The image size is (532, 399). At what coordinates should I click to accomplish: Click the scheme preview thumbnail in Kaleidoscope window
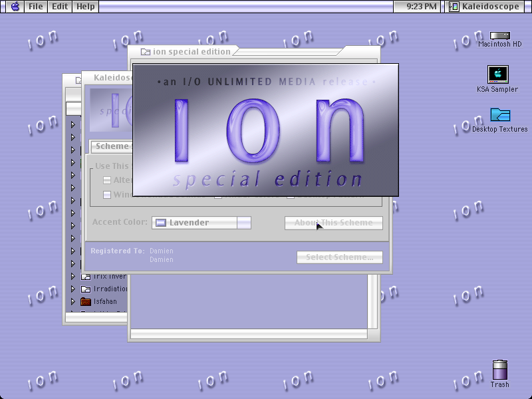tap(111, 110)
